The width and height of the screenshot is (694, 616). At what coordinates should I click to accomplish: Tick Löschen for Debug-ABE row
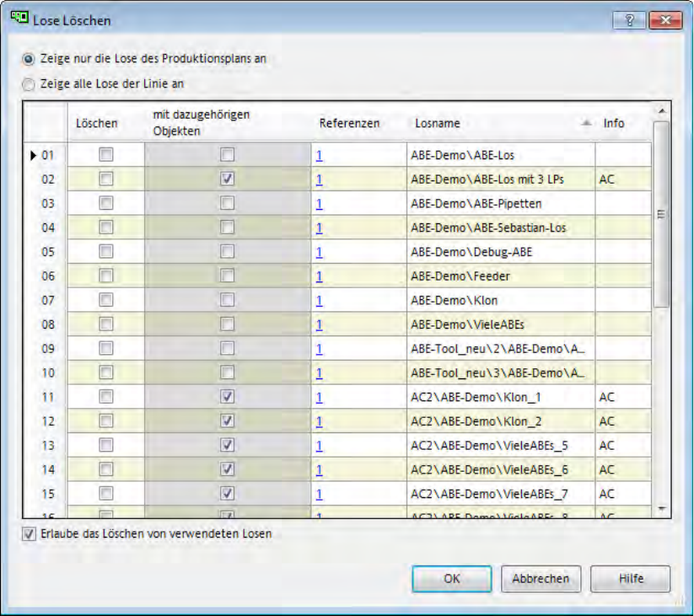(x=105, y=252)
